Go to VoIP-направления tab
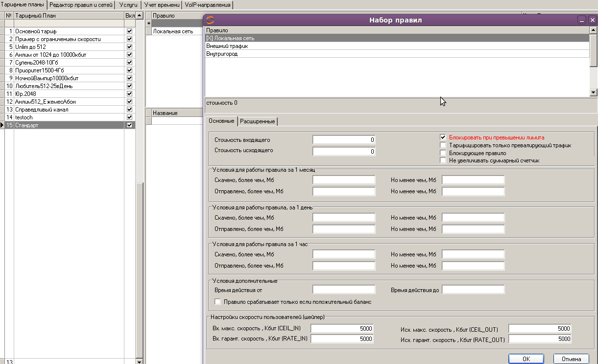This screenshot has width=598, height=364. tap(208, 5)
